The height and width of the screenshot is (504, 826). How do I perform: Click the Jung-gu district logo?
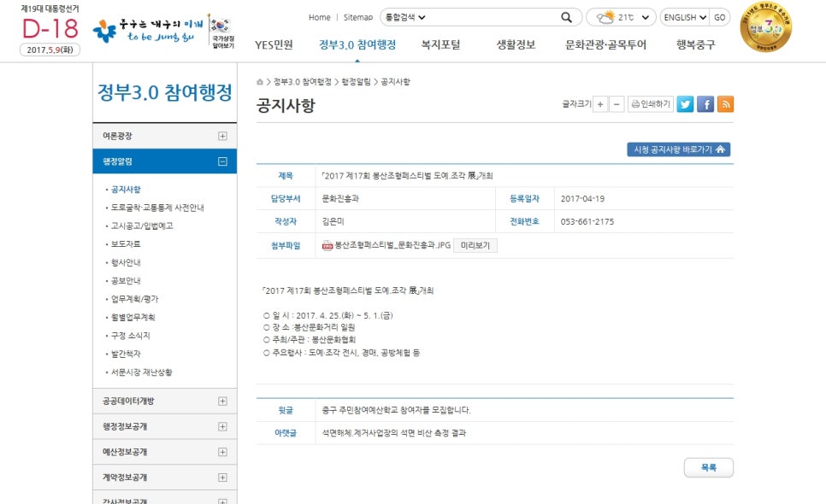pyautogui.click(x=148, y=31)
